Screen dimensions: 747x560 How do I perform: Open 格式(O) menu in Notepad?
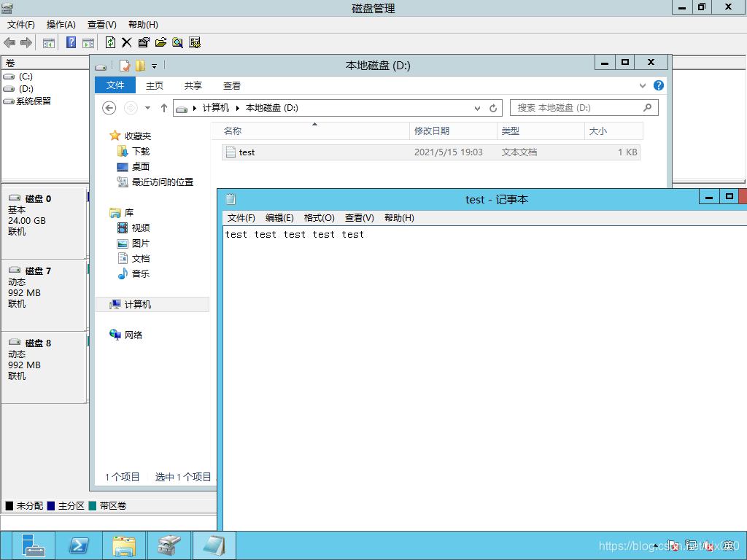[320, 218]
